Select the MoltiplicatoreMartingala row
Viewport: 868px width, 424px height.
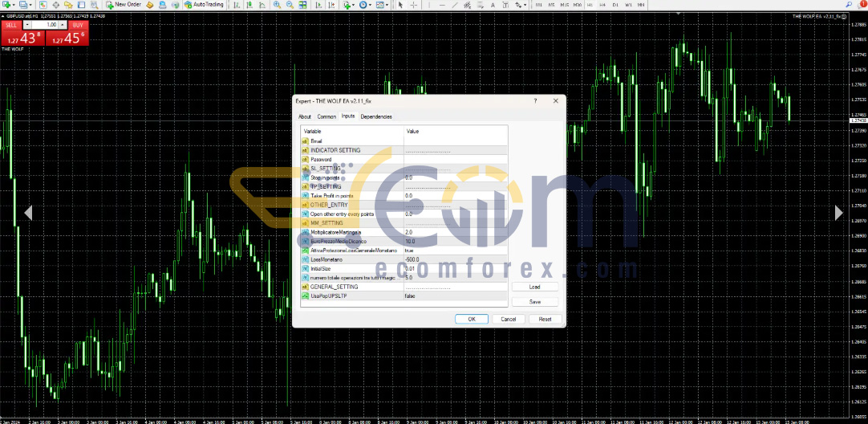pos(404,232)
